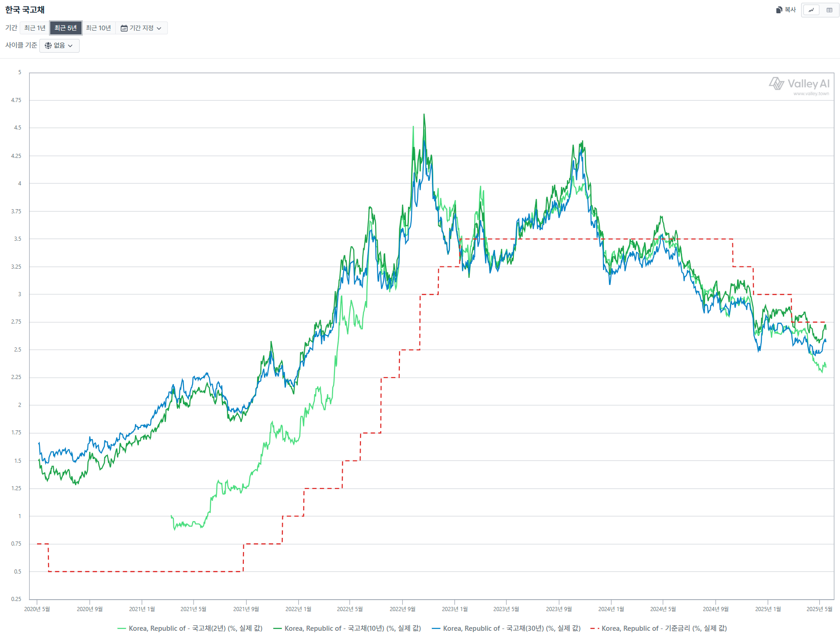Click the 복사 copy button text
The width and height of the screenshot is (840, 639).
(791, 10)
